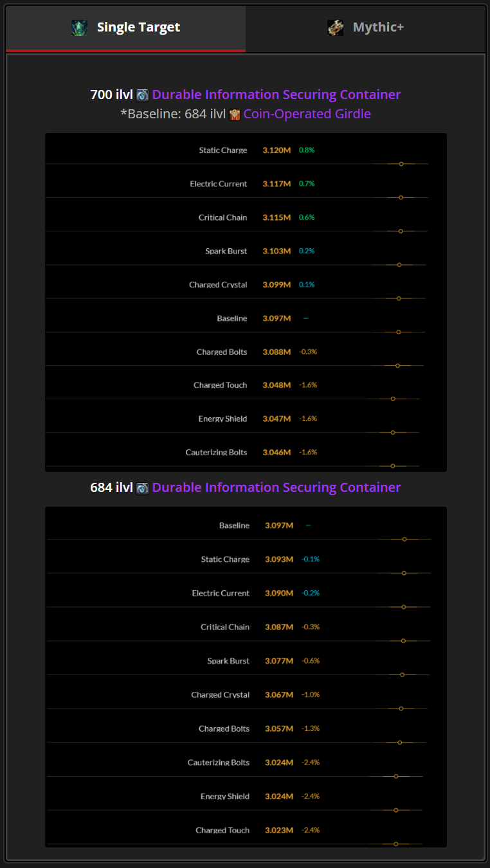This screenshot has height=868, width=490.
Task: Click the Coin-Operated Girdle item icon
Action: coord(235,114)
